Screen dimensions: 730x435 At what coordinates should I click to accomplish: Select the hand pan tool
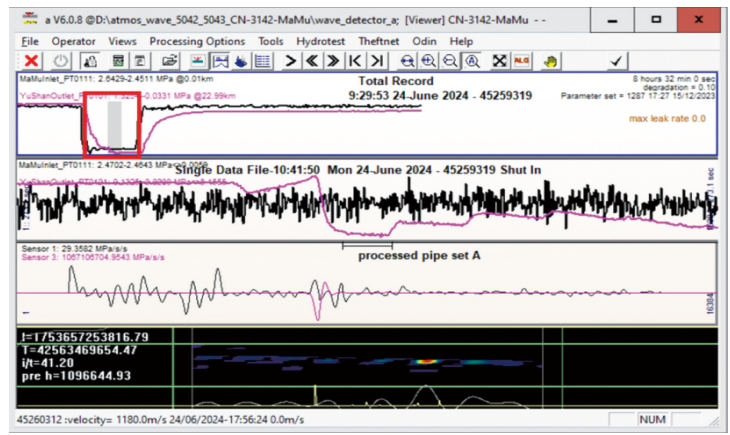[549, 60]
